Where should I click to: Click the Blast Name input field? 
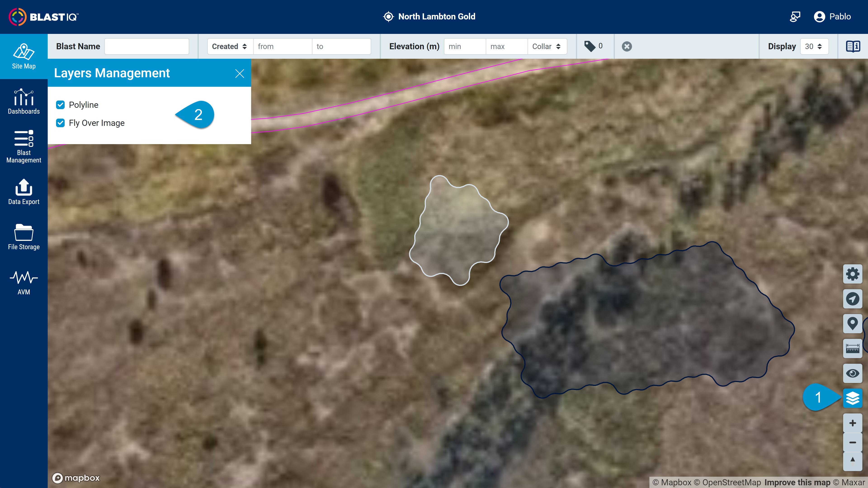146,47
